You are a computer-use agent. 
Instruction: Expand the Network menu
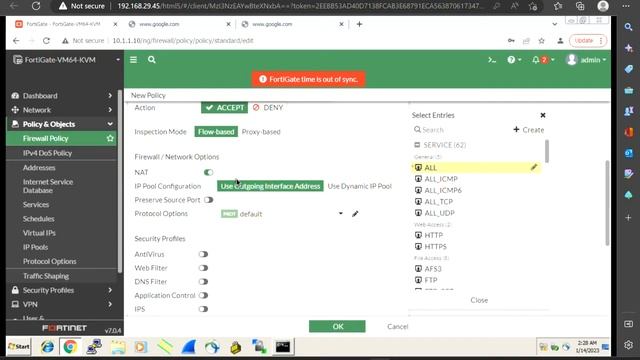(x=62, y=110)
